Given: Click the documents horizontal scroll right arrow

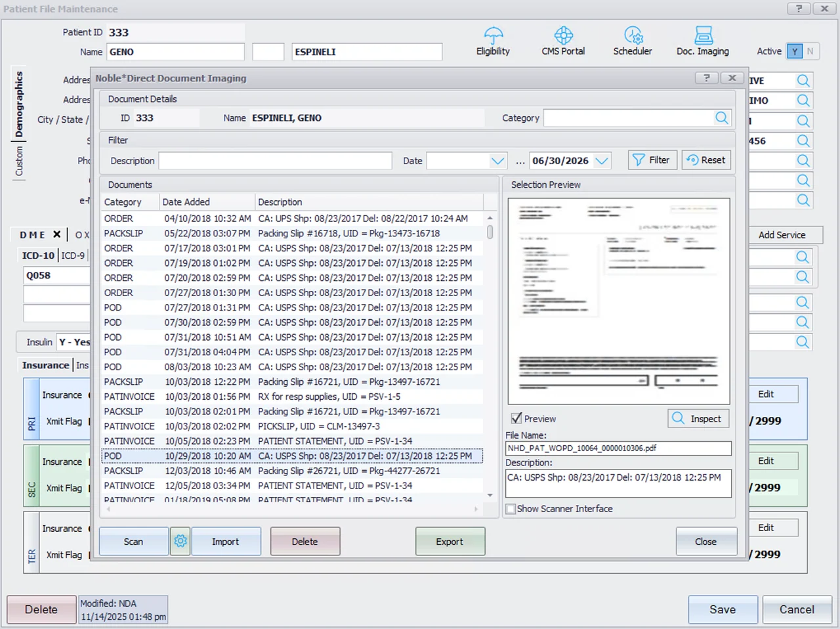Looking at the screenshot, I should [x=476, y=509].
